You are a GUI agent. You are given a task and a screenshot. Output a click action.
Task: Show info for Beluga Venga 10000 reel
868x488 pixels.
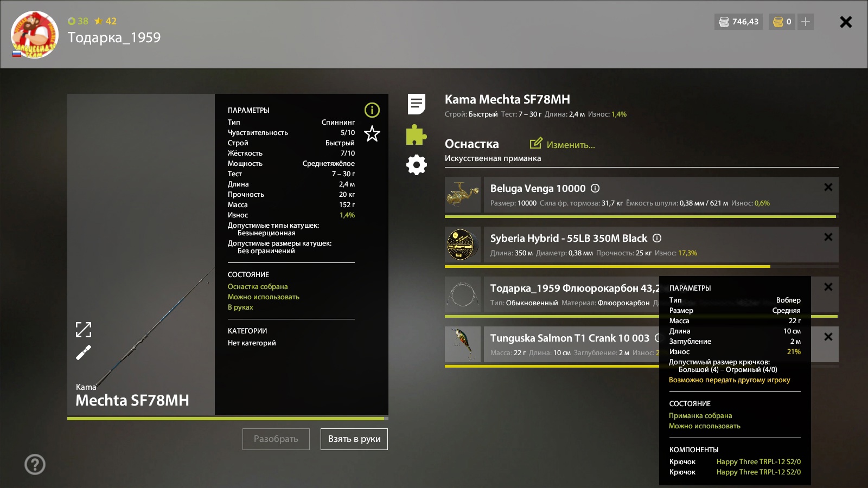click(x=595, y=188)
